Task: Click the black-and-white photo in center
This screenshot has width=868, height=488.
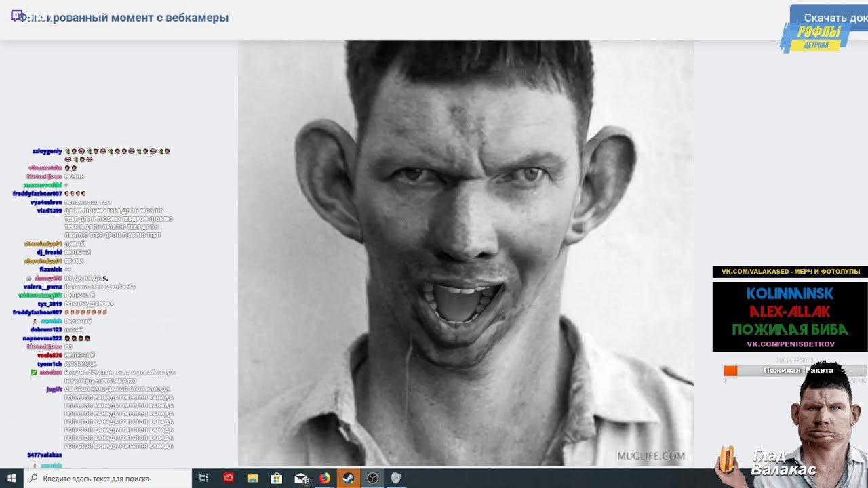Action: click(465, 252)
